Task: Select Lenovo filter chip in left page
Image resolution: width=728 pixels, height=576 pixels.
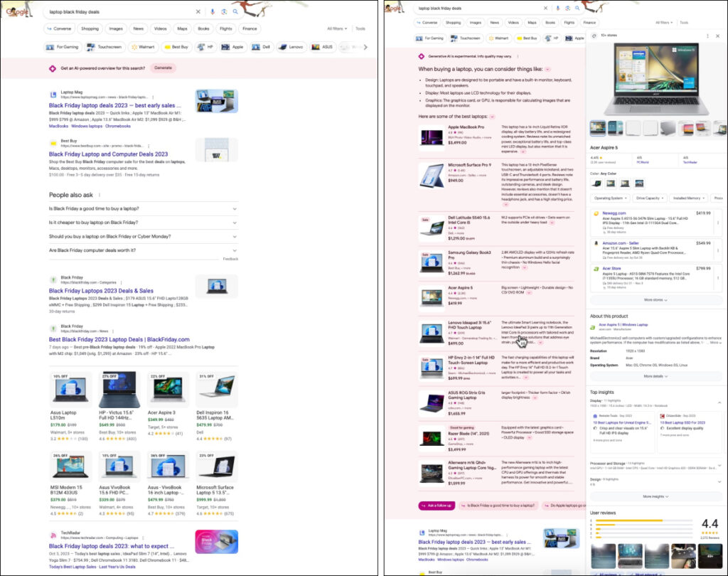Action: pos(291,47)
